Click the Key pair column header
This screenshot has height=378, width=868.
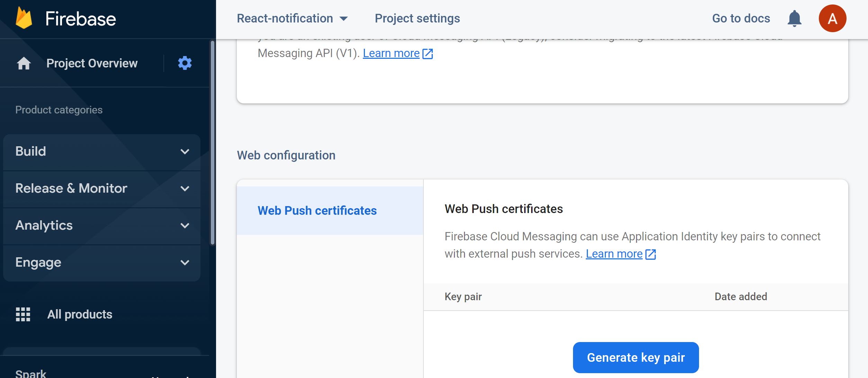[x=463, y=297]
